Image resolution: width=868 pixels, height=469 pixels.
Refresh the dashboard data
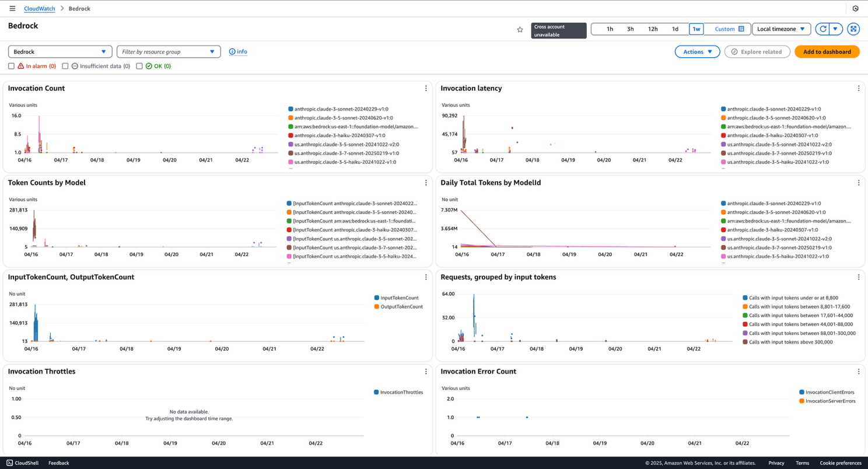(x=822, y=29)
